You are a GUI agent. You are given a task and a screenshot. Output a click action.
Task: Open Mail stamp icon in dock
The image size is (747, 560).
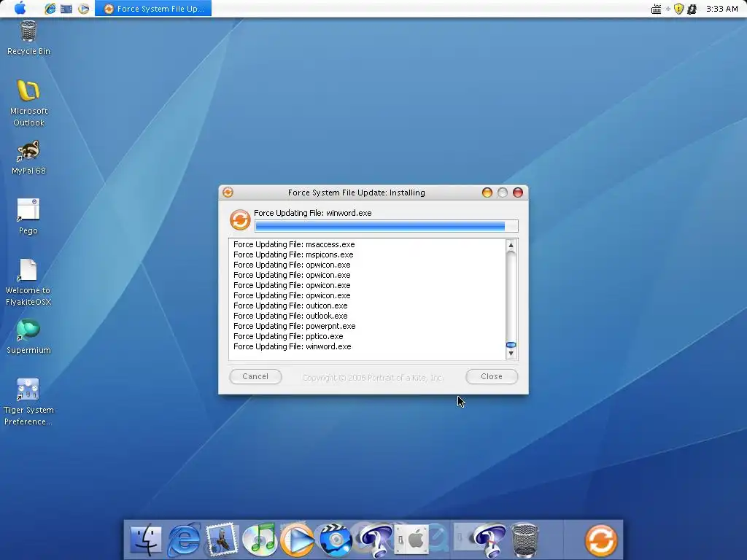tap(222, 540)
